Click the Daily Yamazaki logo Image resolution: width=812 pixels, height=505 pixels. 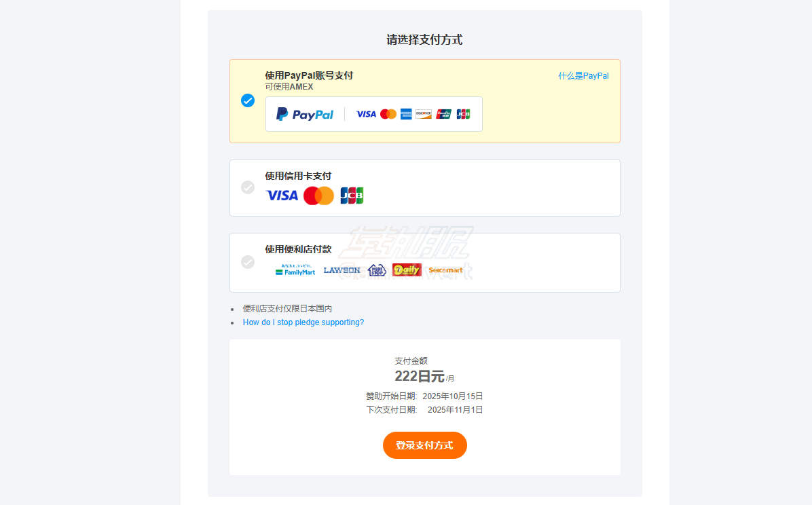(407, 270)
